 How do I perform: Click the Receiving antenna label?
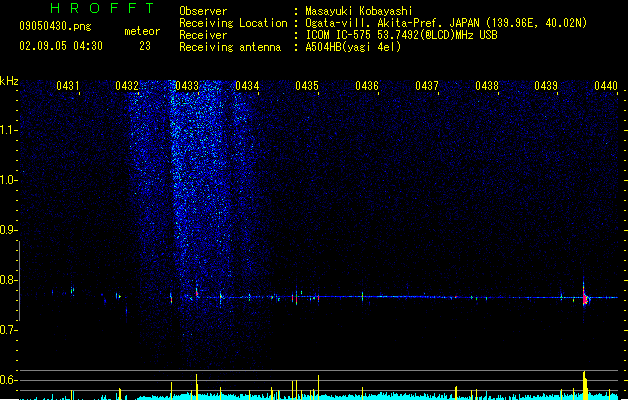230,47
